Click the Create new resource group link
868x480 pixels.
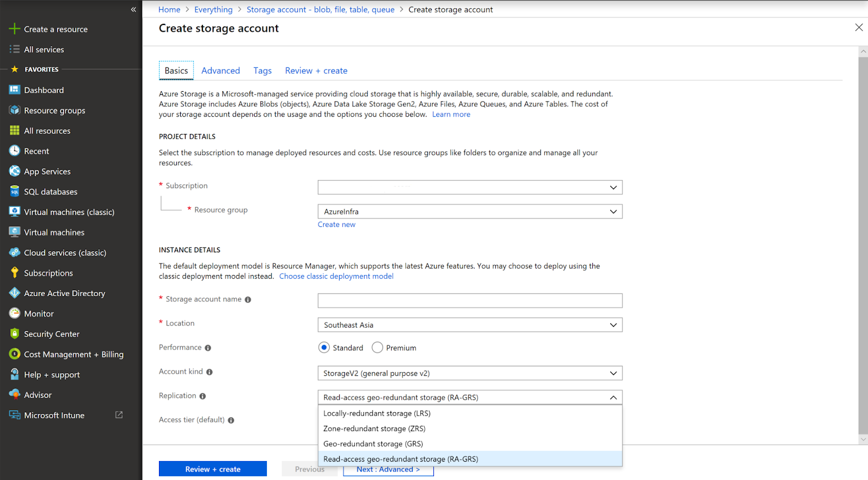(x=336, y=225)
